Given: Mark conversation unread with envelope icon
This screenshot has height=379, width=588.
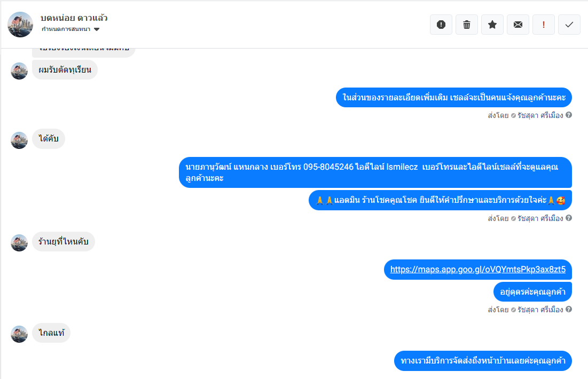Looking at the screenshot, I should [518, 25].
